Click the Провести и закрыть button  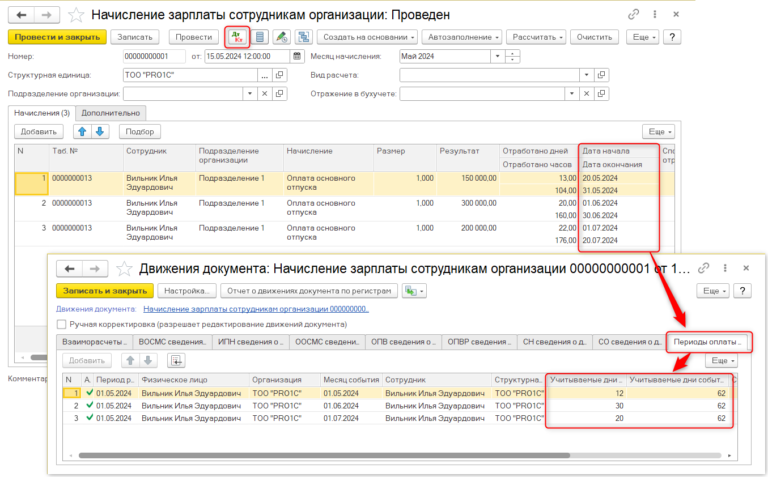[x=57, y=37]
